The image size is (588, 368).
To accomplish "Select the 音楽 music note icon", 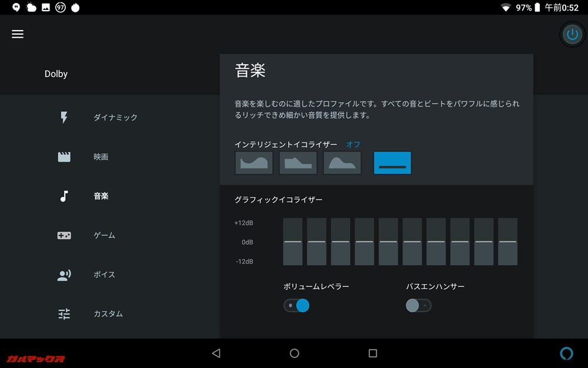I will click(x=64, y=196).
